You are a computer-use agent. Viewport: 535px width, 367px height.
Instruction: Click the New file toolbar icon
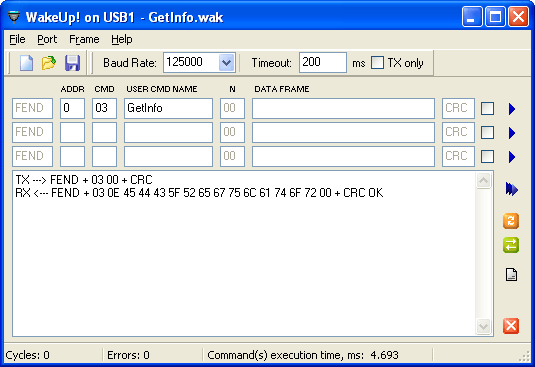coord(26,63)
